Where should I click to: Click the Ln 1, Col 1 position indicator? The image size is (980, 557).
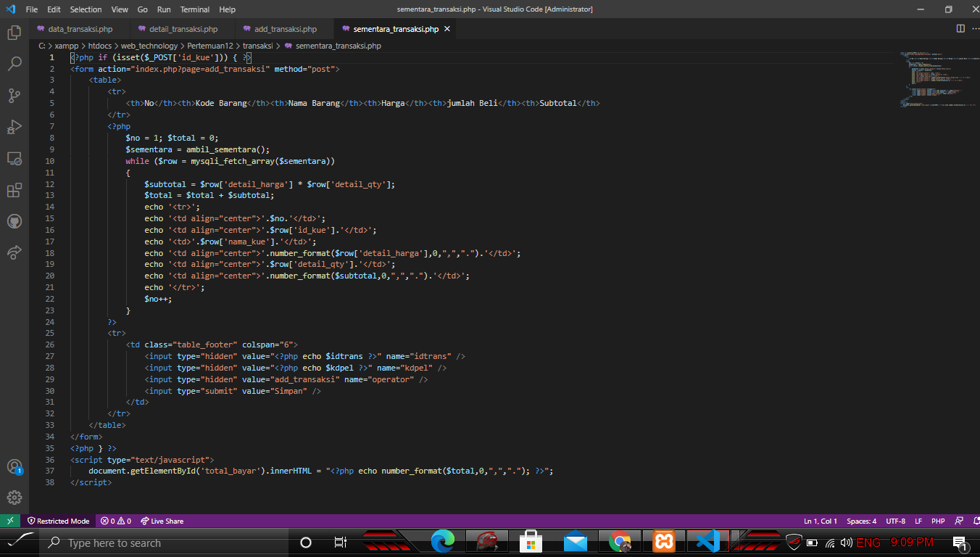[821, 521]
